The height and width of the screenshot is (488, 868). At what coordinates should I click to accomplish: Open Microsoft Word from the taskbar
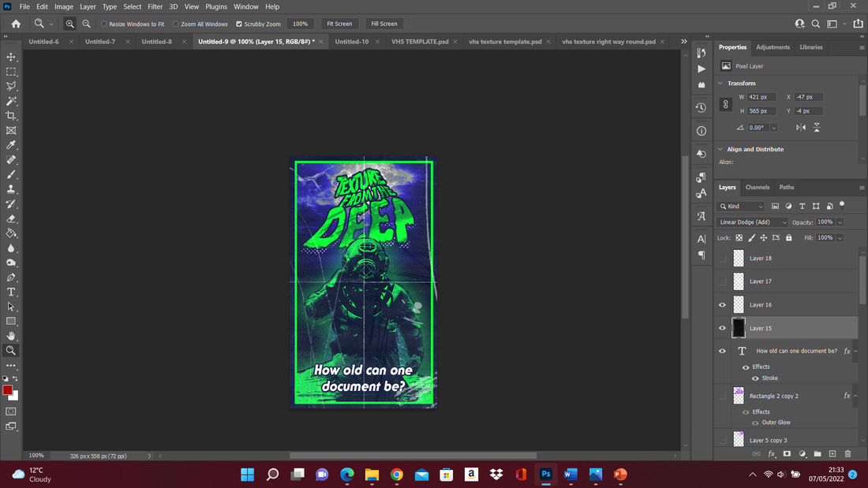click(x=571, y=474)
